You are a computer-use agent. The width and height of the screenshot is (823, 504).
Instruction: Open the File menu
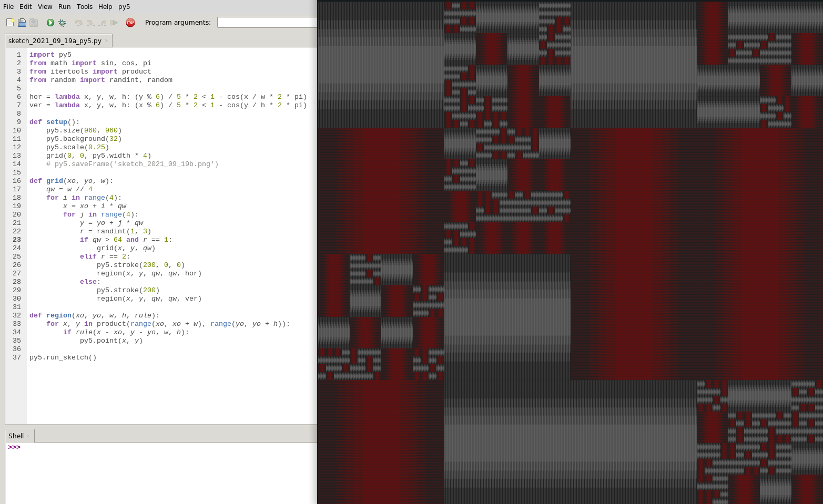tap(8, 7)
